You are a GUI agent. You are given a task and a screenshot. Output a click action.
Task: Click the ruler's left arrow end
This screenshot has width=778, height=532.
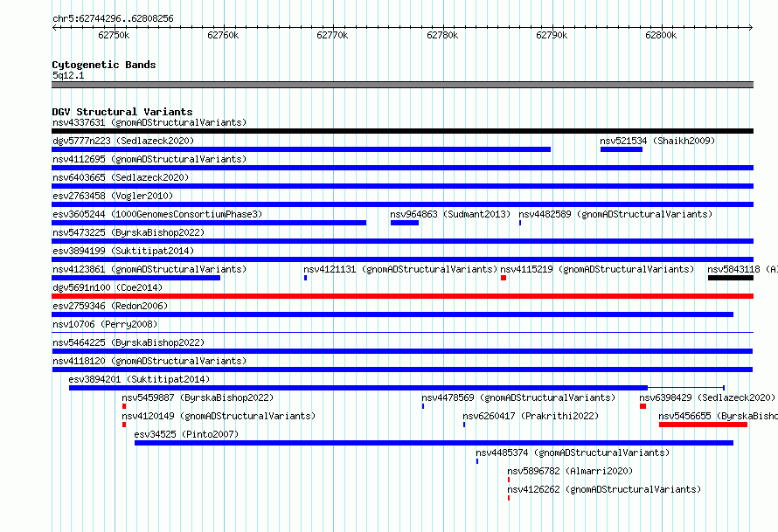point(54,27)
